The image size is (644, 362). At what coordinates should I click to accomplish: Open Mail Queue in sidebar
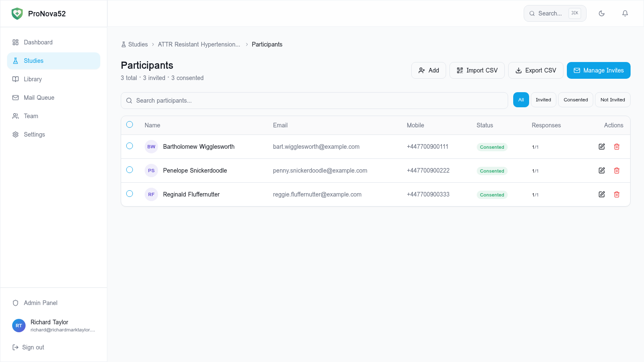(54, 98)
